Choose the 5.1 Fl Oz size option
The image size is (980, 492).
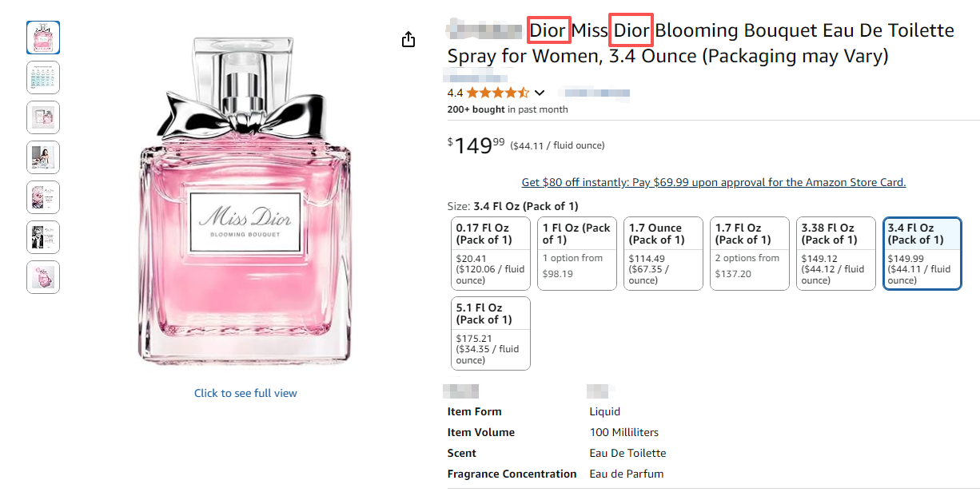click(x=491, y=333)
